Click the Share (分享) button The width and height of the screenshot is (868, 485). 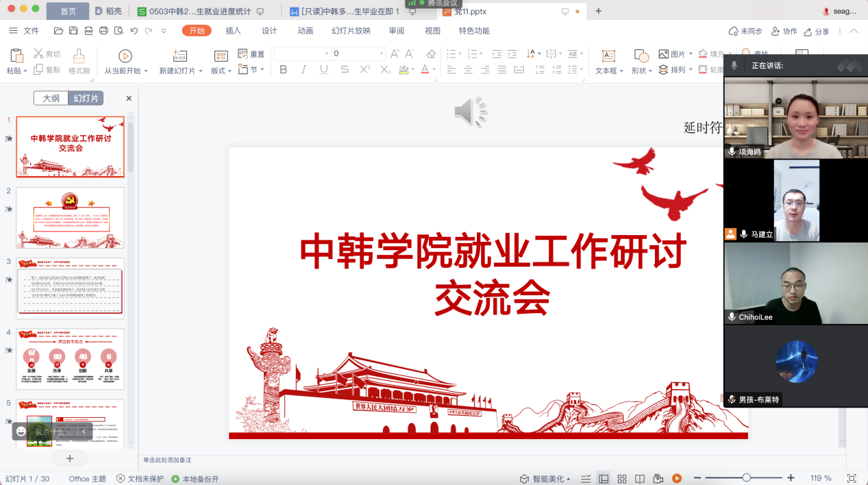pyautogui.click(x=817, y=32)
